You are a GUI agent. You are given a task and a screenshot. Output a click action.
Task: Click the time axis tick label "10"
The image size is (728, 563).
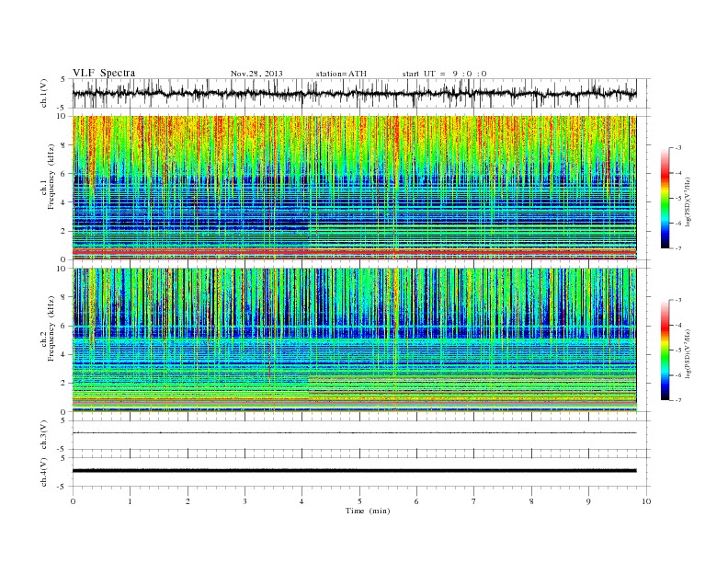coord(646,501)
